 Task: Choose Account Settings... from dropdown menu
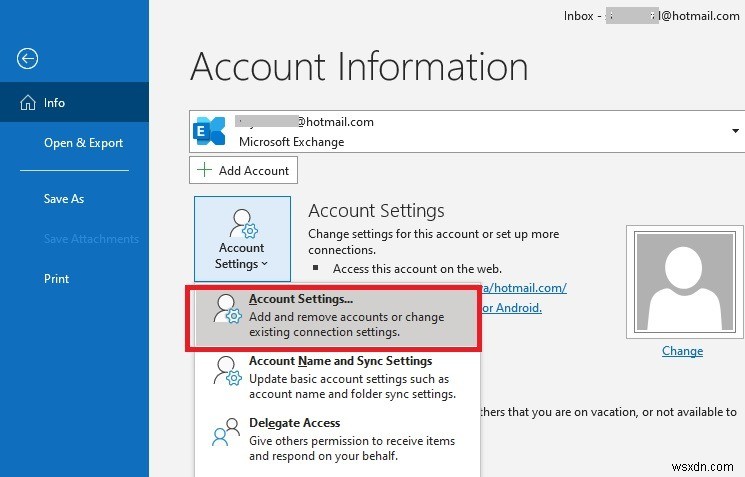334,317
